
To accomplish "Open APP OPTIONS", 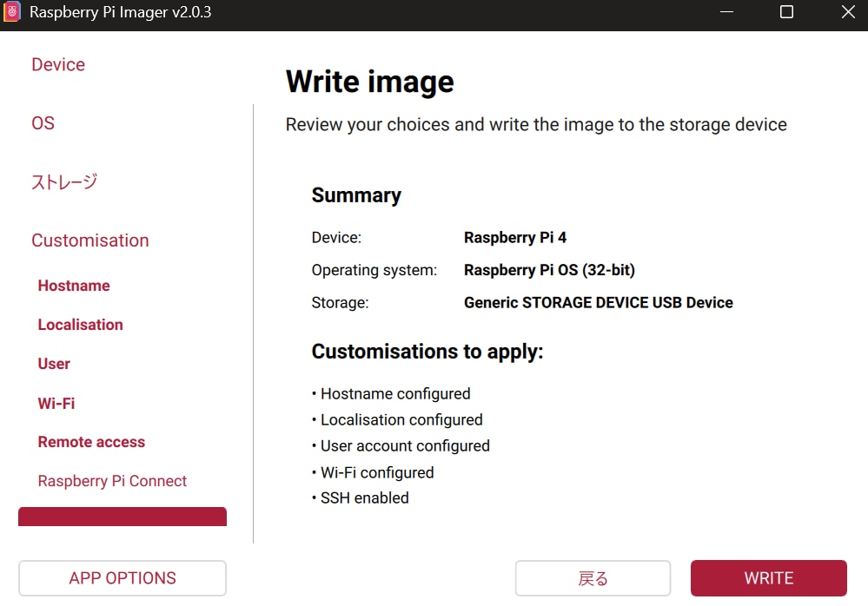I will (x=123, y=578).
